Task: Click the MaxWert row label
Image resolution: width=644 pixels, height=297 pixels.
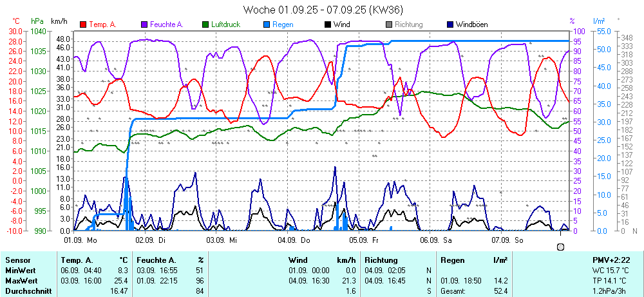Action: click(x=20, y=281)
